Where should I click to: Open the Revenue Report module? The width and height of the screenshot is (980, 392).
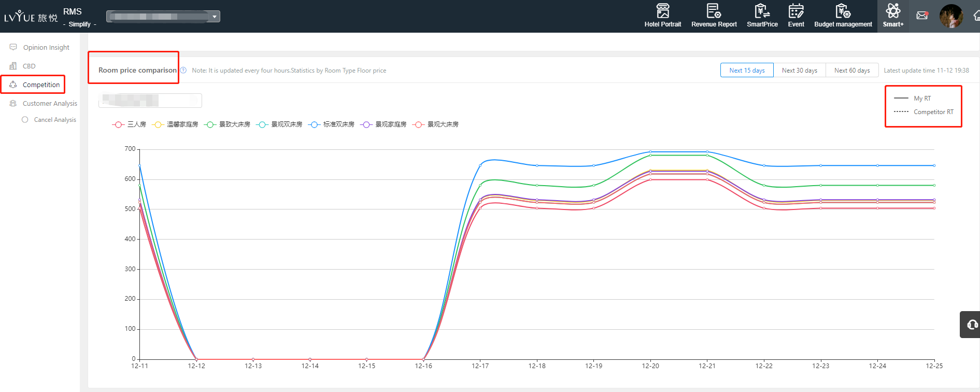[x=714, y=16]
